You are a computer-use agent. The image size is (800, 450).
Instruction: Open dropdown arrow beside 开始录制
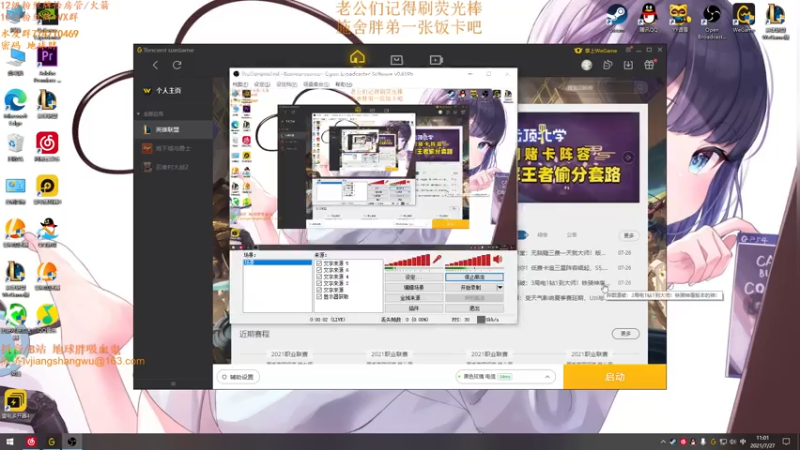click(500, 288)
